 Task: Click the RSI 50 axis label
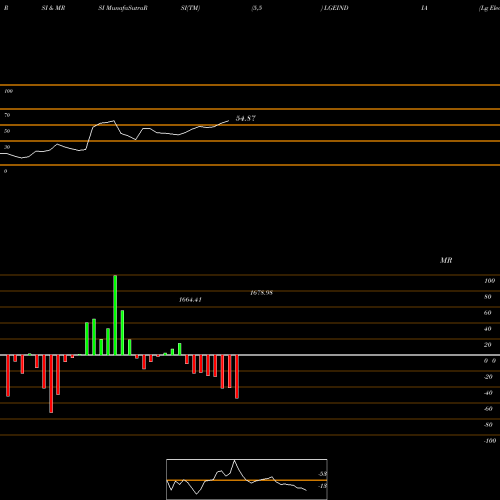coord(7,131)
